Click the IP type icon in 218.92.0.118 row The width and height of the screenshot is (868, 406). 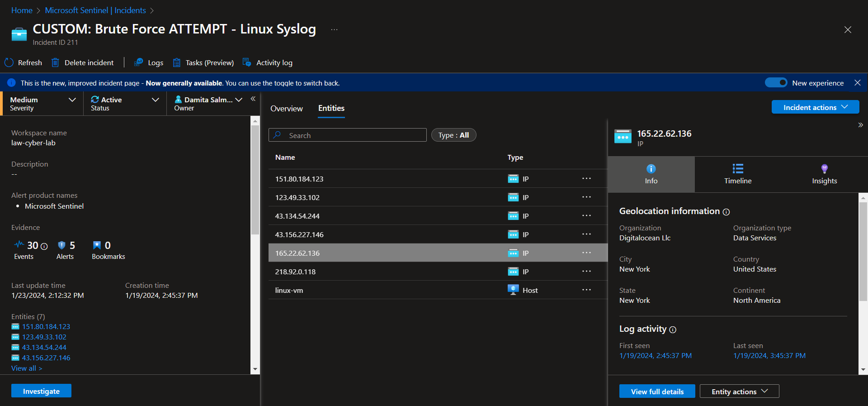coord(513,272)
